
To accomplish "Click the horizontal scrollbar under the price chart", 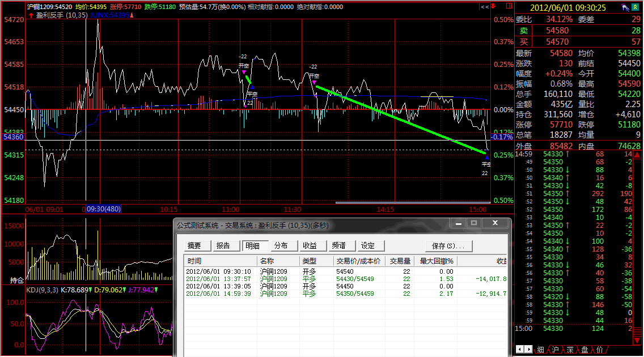I will tap(413, 202).
